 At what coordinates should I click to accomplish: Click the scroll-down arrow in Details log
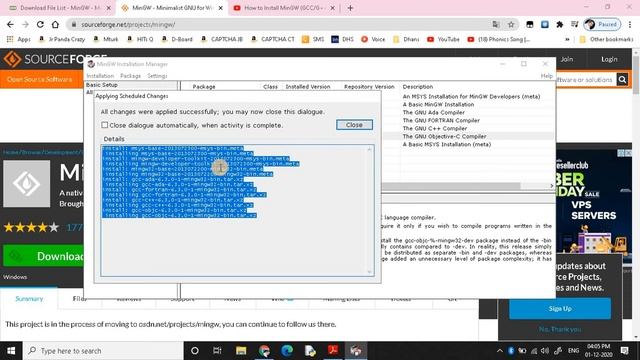pyautogui.click(x=369, y=272)
